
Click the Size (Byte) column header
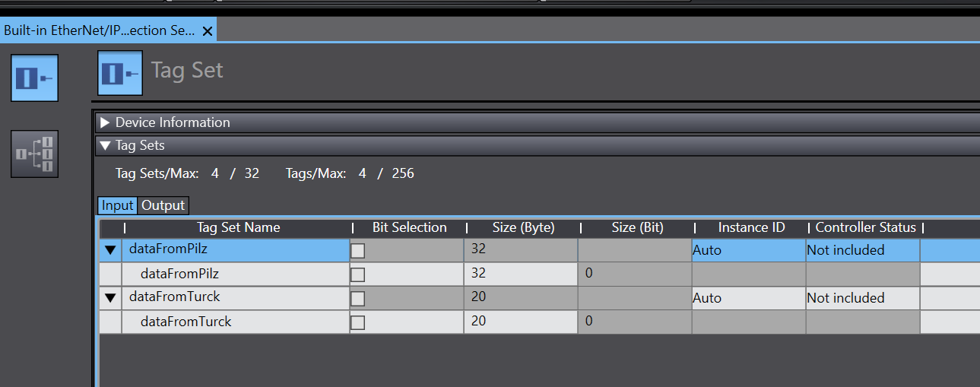tap(523, 227)
